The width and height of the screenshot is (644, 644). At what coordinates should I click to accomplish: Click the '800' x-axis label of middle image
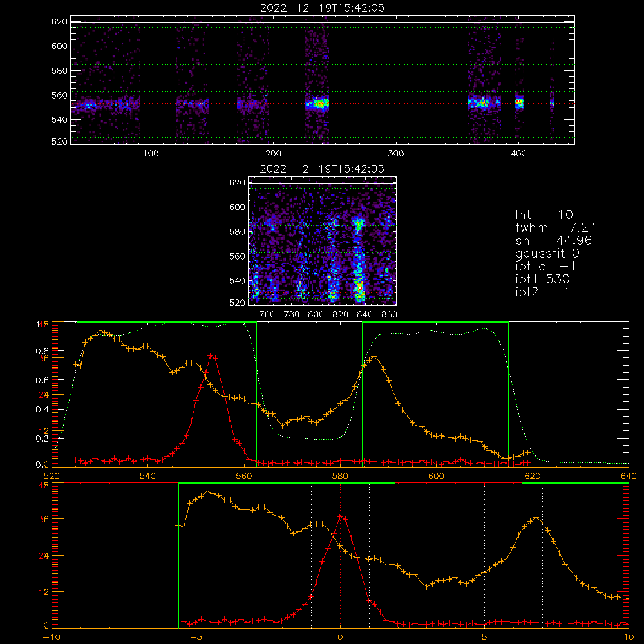click(x=316, y=315)
